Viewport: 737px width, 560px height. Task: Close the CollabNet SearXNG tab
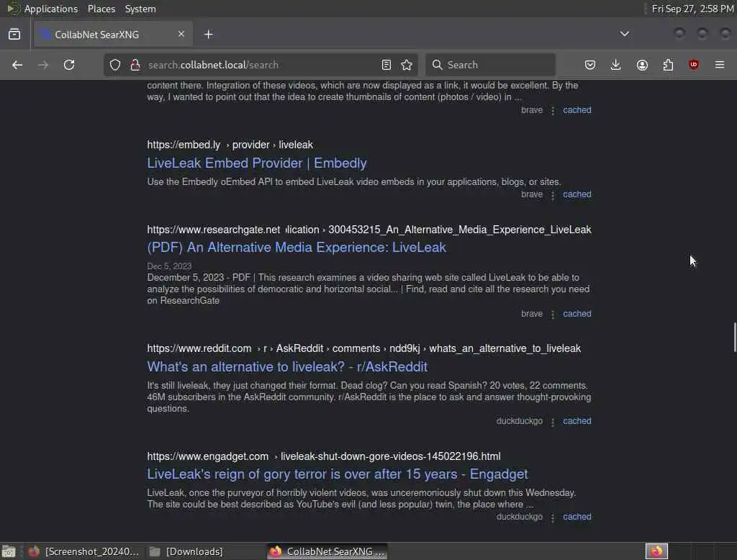181,34
